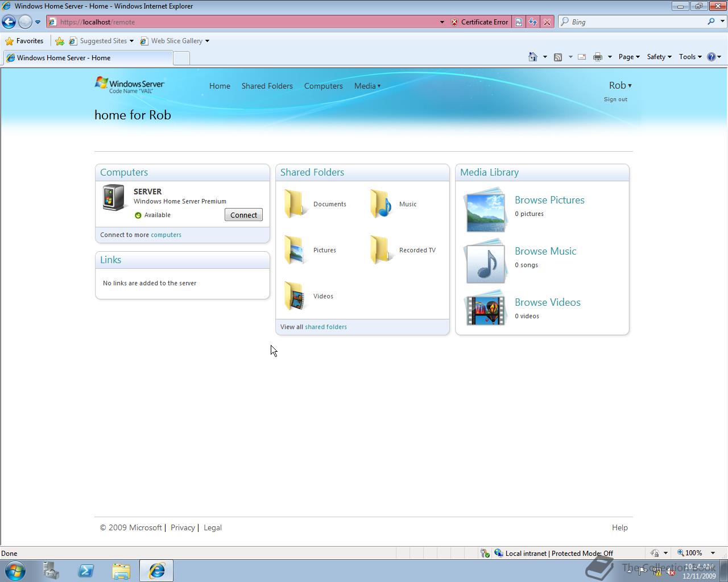Expand the Media menu dropdown

tap(367, 86)
